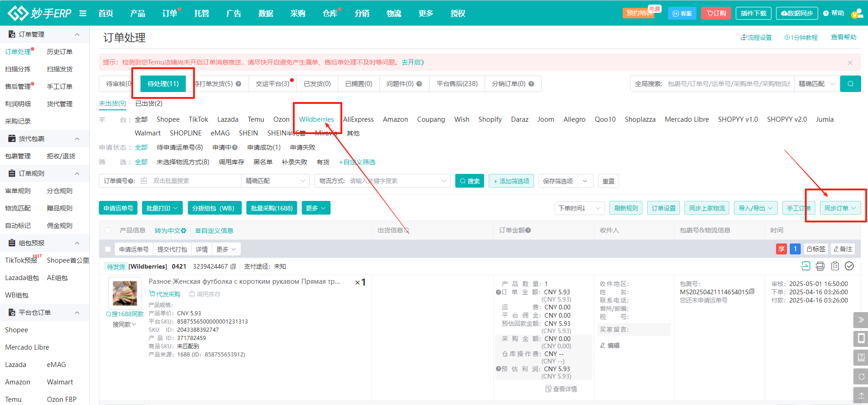This screenshot has height=405, width=868.
Task: Expand the 搜同款 dropdown under product
Action: pos(124,324)
